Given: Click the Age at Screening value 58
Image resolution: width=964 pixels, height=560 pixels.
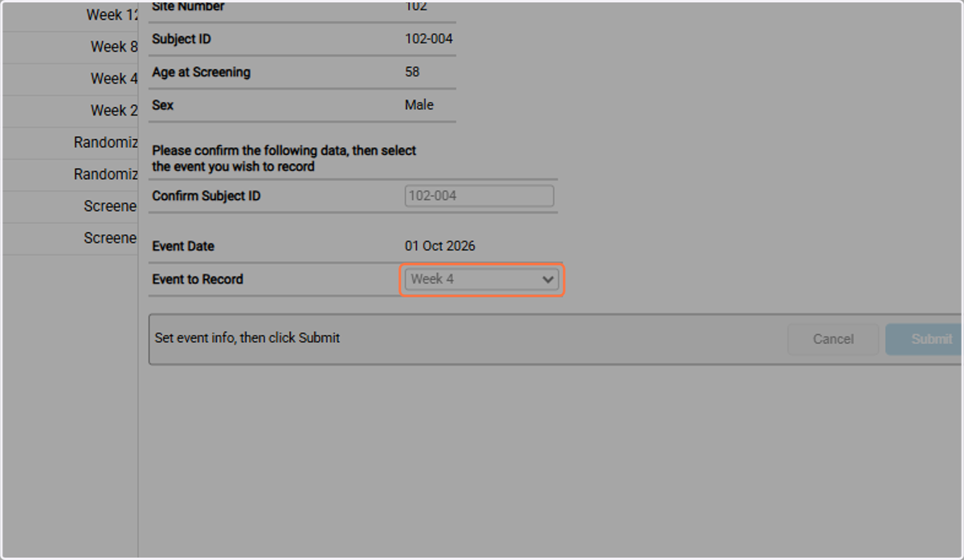Looking at the screenshot, I should point(412,72).
